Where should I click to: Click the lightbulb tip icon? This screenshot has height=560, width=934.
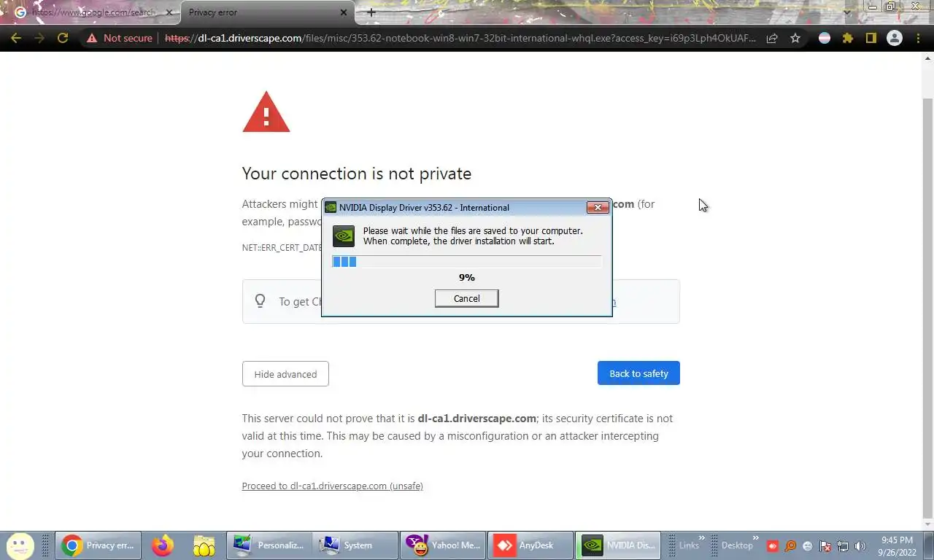[x=260, y=301]
